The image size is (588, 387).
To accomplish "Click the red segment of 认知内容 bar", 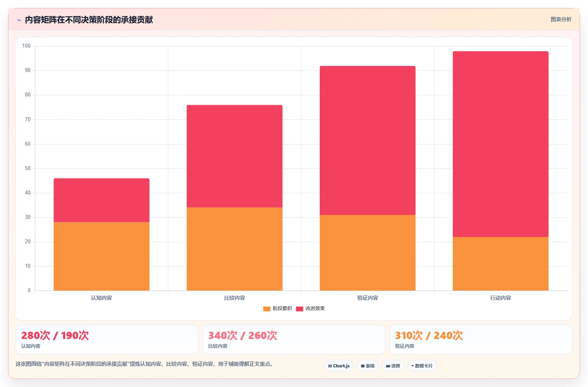I will pyautogui.click(x=102, y=200).
